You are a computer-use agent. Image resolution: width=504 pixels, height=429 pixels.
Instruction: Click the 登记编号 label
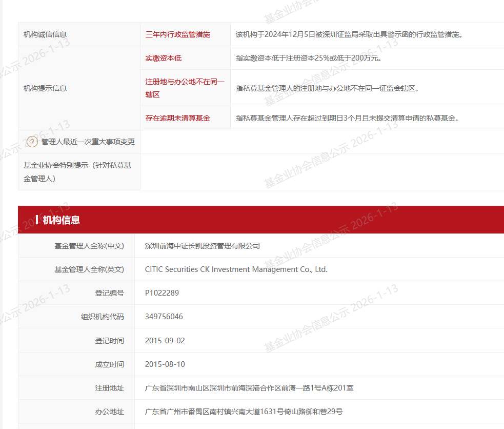point(110,294)
